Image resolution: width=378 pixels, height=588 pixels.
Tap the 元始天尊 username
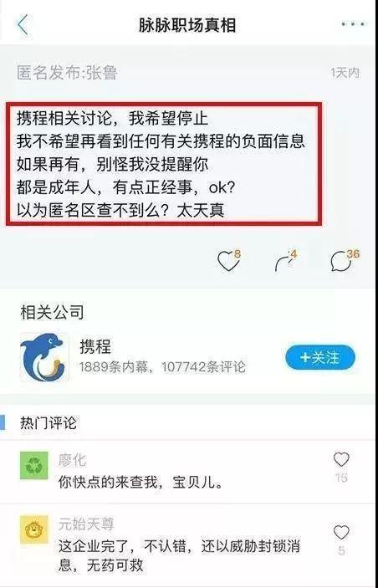(86, 524)
